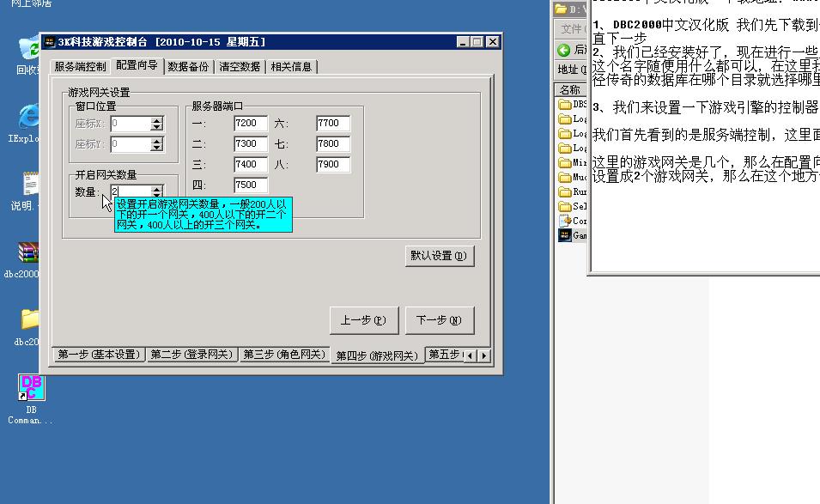Image resolution: width=820 pixels, height=504 pixels.
Task: Open the 数据备份 tab
Action: pyautogui.click(x=188, y=67)
